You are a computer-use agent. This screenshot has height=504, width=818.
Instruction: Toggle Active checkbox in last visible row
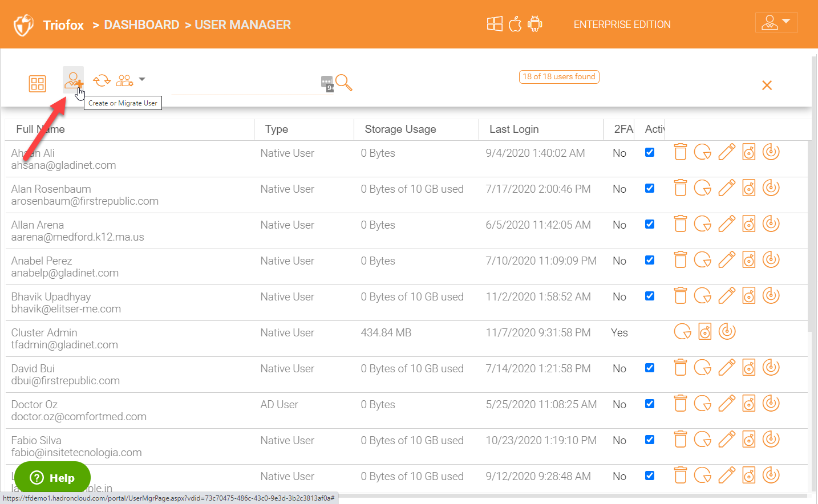click(x=650, y=475)
